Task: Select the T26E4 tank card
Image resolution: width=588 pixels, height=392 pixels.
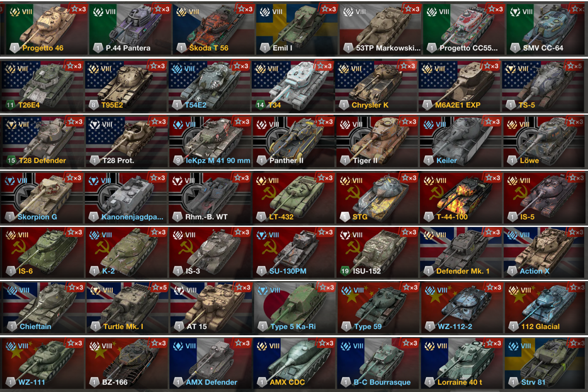Action: pos(43,86)
